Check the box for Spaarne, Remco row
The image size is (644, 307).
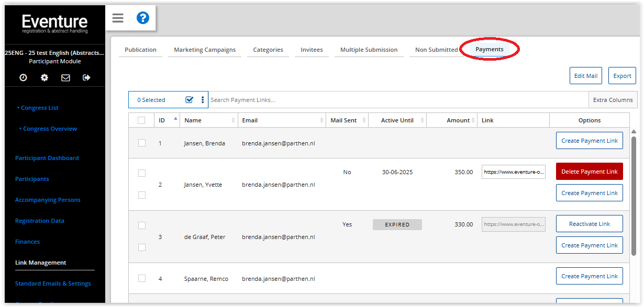click(141, 278)
